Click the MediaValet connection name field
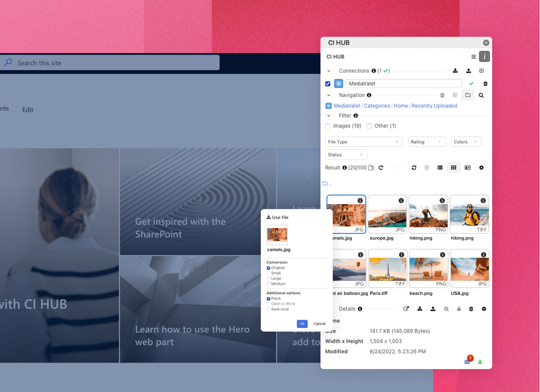The width and height of the screenshot is (540, 392). tap(403, 84)
